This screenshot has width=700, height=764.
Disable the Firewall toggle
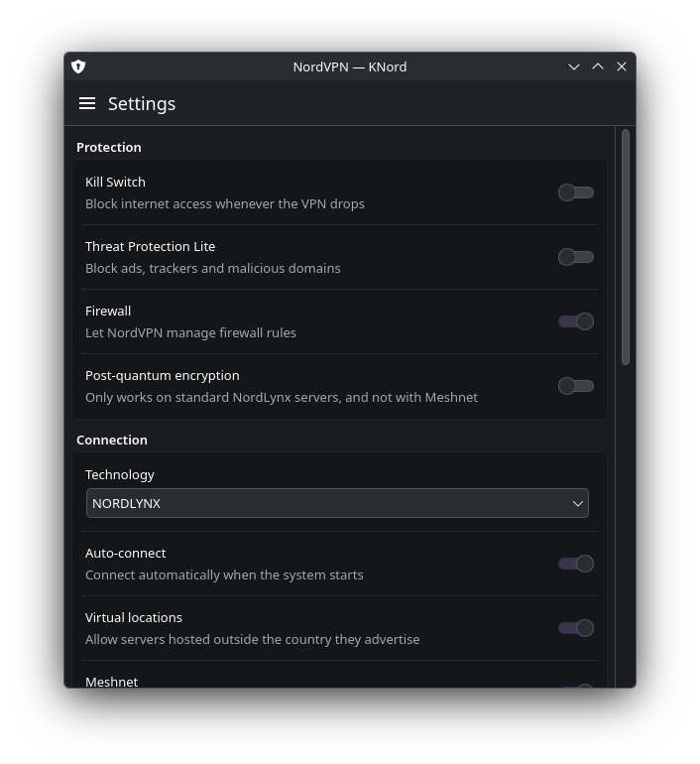point(576,321)
